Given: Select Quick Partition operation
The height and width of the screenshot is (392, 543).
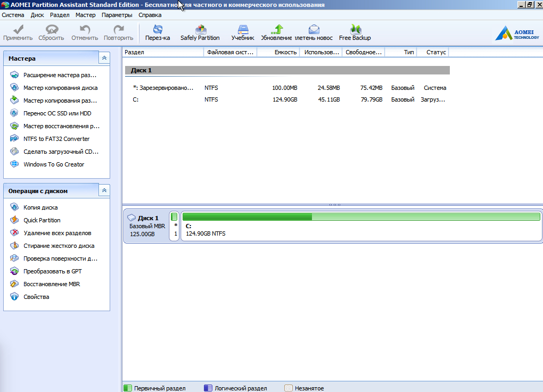Looking at the screenshot, I should coord(42,220).
